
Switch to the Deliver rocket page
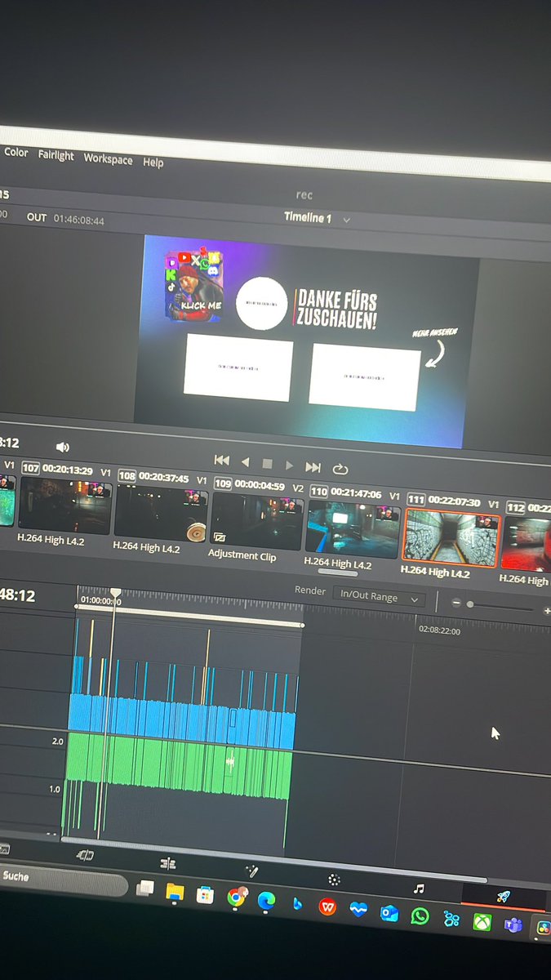point(504,896)
